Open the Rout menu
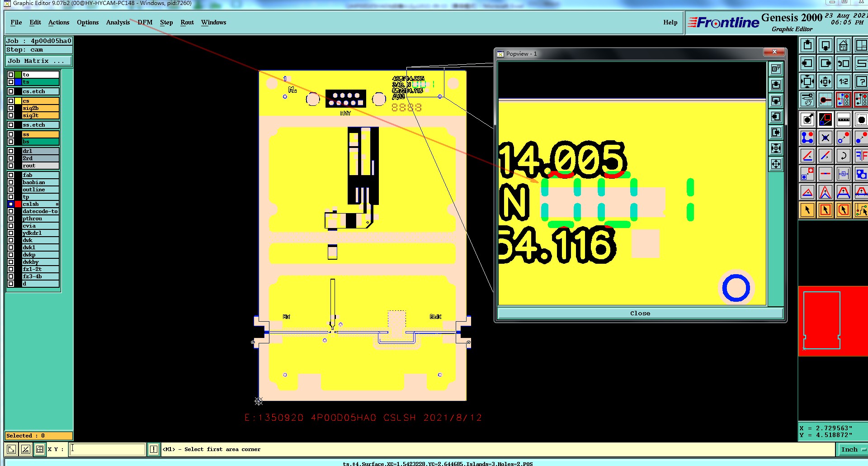The image size is (868, 466). click(187, 22)
